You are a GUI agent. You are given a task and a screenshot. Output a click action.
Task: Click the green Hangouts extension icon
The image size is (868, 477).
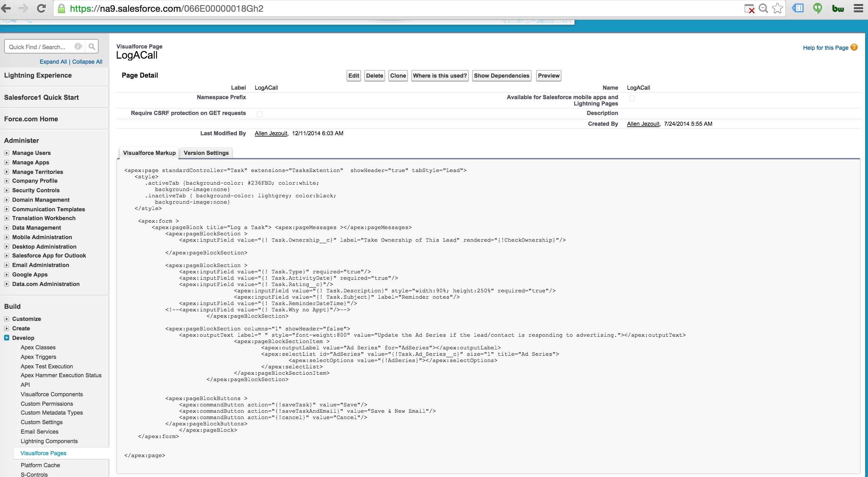click(x=818, y=9)
